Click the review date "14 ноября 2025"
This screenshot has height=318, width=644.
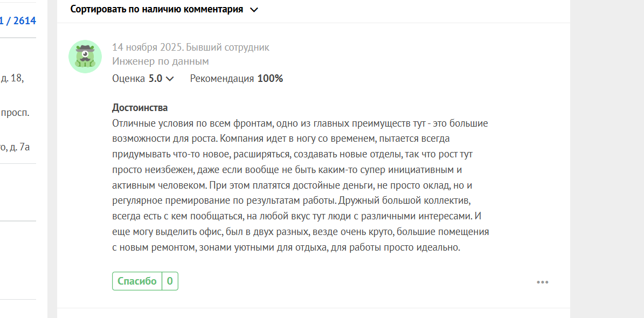coord(146,47)
